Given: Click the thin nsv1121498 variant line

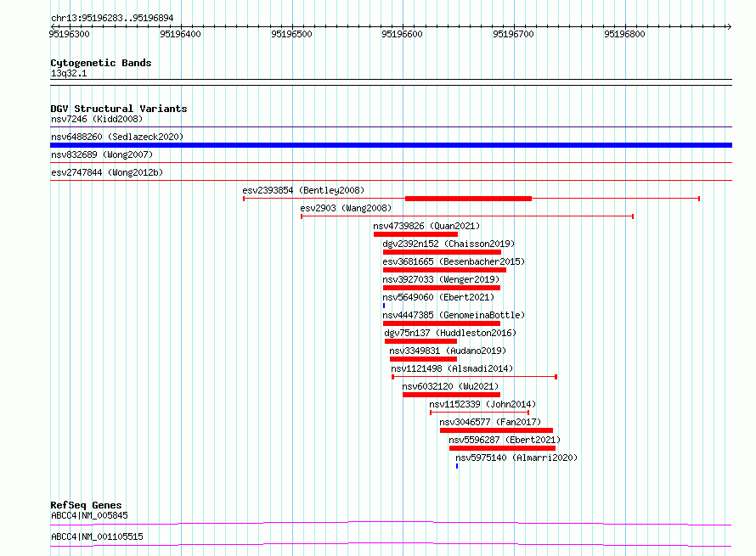Looking at the screenshot, I should pyautogui.click(x=475, y=377).
